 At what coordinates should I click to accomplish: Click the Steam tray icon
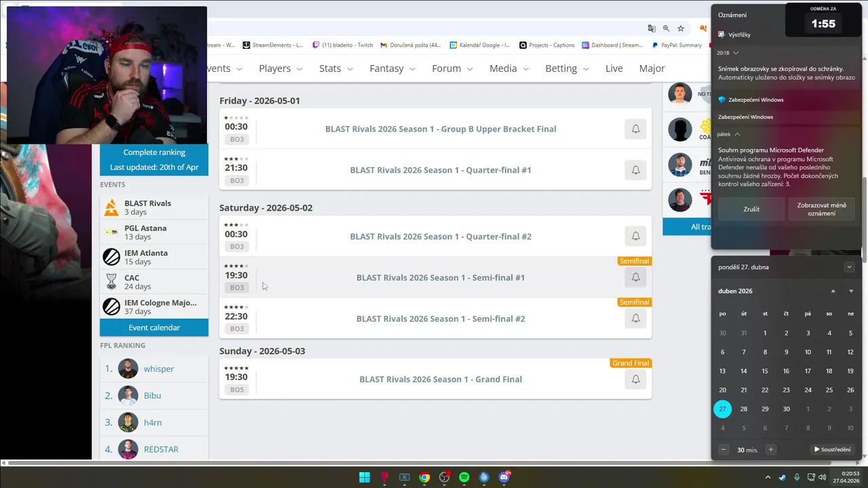click(783, 477)
